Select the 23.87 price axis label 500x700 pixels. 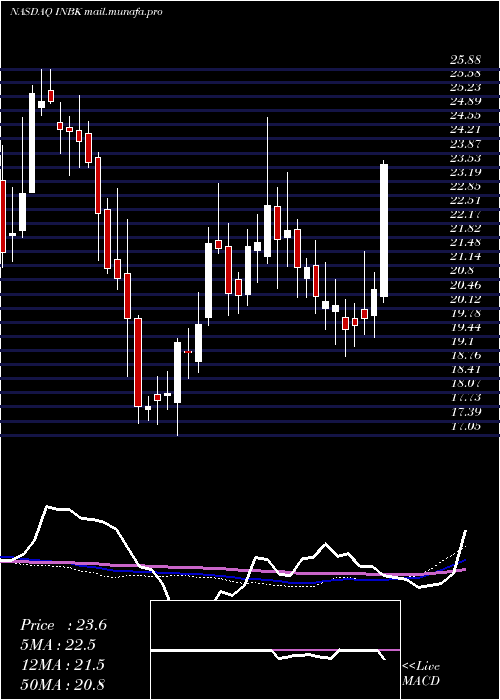(x=465, y=144)
